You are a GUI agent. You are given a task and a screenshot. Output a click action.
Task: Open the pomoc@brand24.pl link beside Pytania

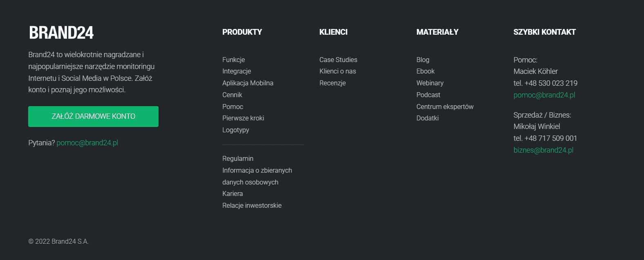point(87,143)
